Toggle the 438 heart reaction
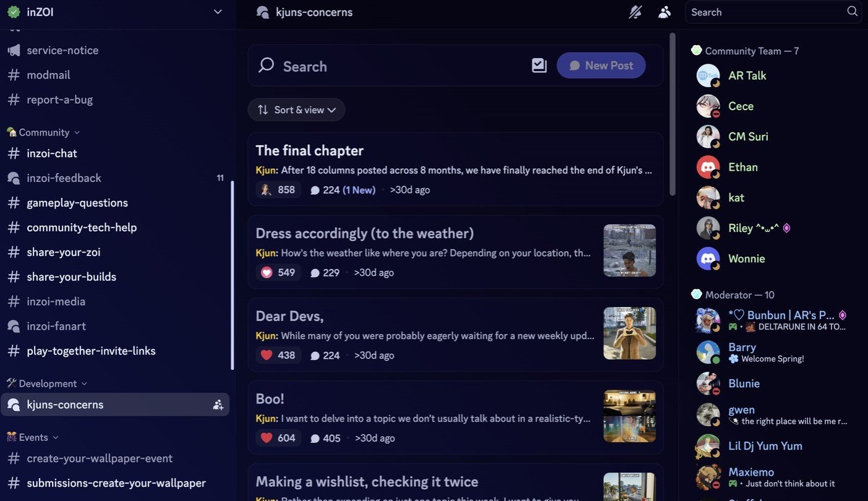 click(x=278, y=355)
